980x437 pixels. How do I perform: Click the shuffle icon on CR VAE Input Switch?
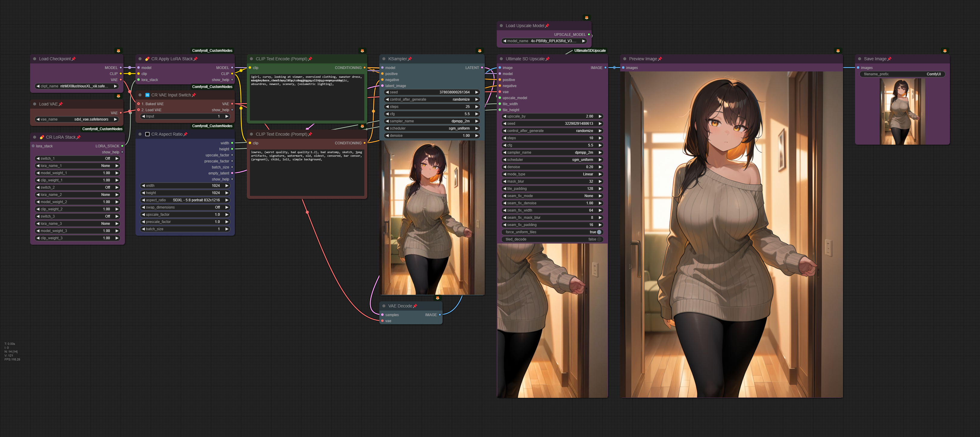click(x=147, y=95)
